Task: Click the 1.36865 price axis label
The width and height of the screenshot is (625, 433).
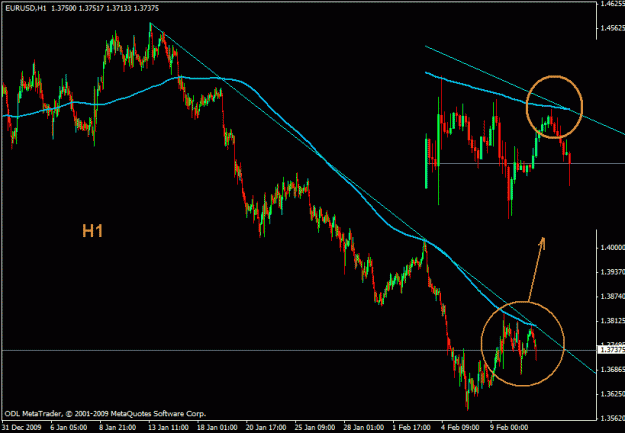Action: tap(612, 370)
